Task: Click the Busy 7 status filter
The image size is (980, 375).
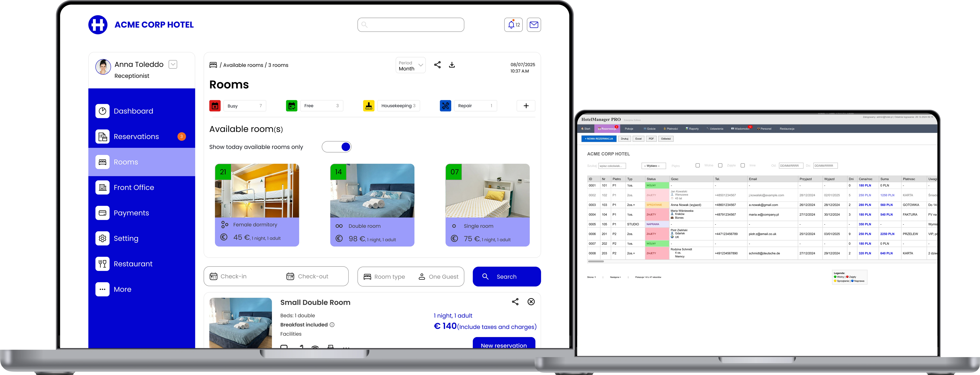Action: tap(245, 106)
